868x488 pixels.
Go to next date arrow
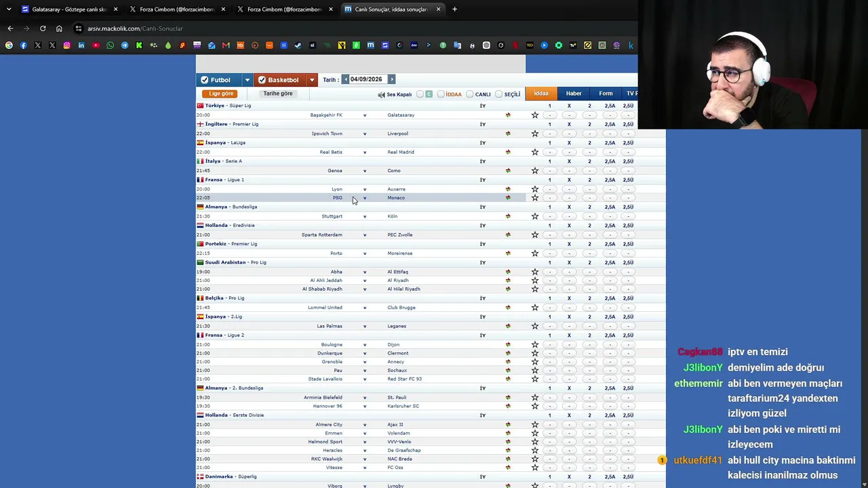(391, 79)
